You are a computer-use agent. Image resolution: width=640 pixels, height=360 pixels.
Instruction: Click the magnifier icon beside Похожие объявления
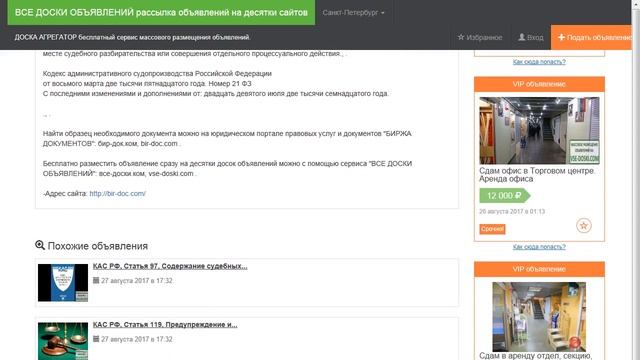pos(40,245)
